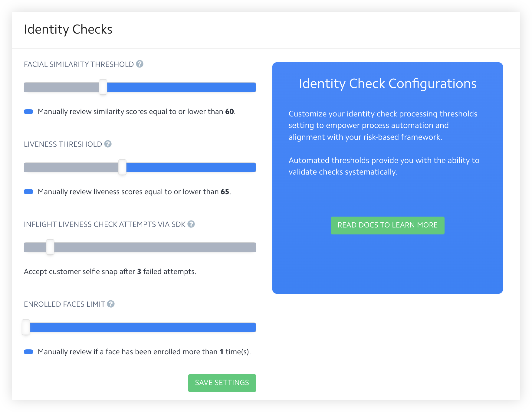Click the Facial Similarity slider handle
This screenshot has height=412, width=532.
(103, 87)
